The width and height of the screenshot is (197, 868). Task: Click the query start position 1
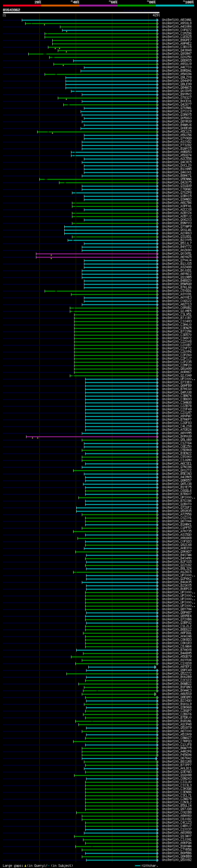(4, 15)
